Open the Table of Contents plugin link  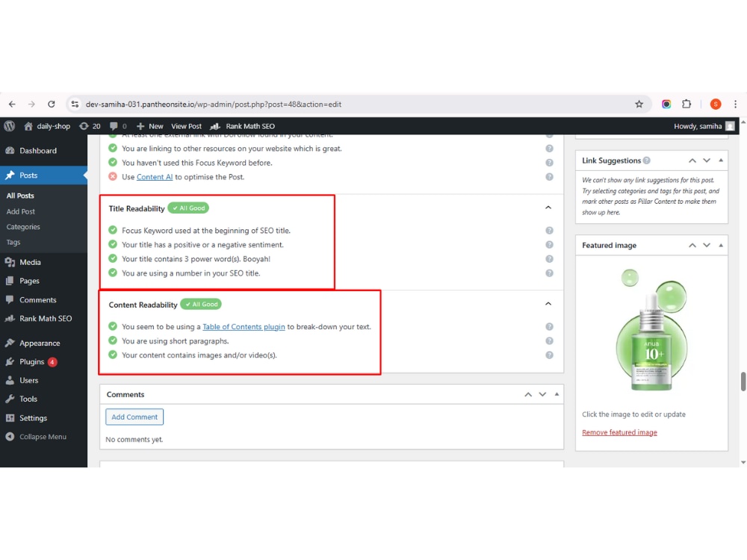point(244,327)
